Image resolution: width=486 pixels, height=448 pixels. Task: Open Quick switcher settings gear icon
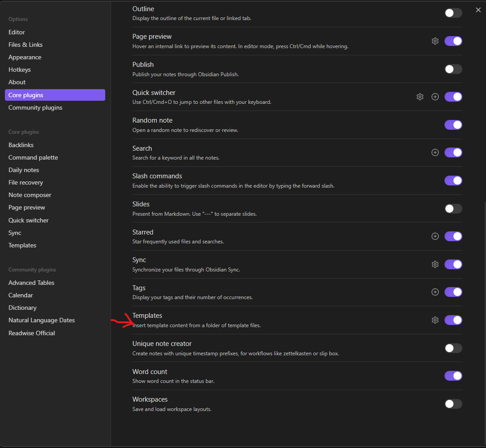click(420, 97)
